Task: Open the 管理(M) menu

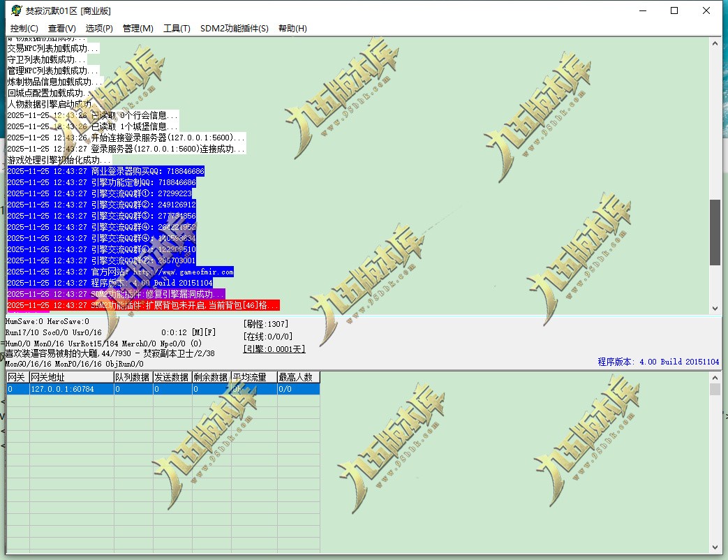Action: click(x=138, y=29)
